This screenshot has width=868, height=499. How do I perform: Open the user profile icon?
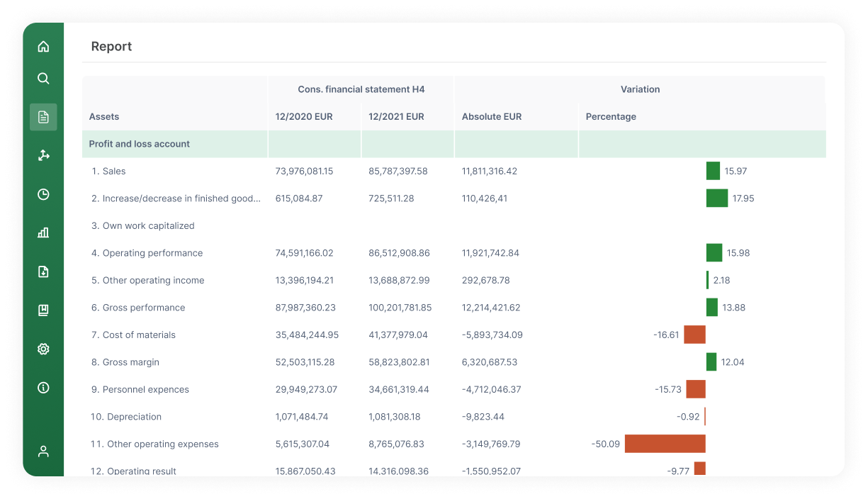(43, 451)
